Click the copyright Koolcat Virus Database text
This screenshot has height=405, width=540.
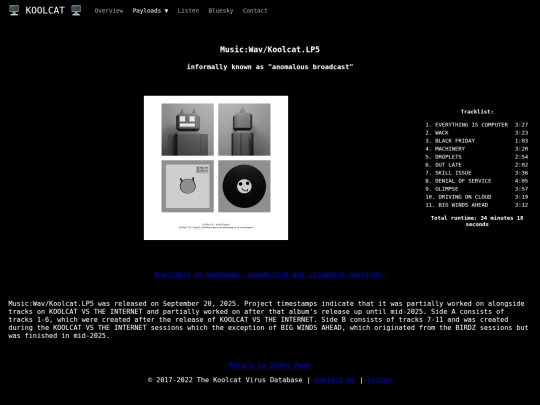point(225,380)
